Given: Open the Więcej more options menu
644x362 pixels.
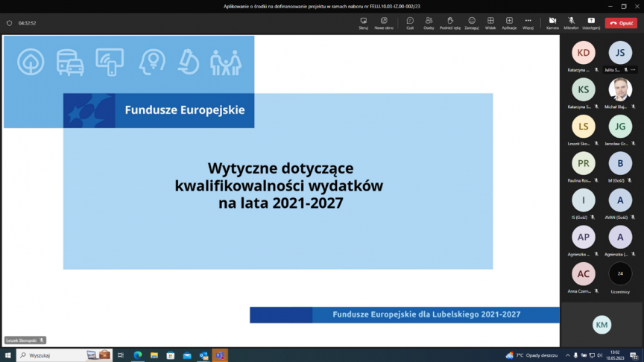Looking at the screenshot, I should click(528, 23).
